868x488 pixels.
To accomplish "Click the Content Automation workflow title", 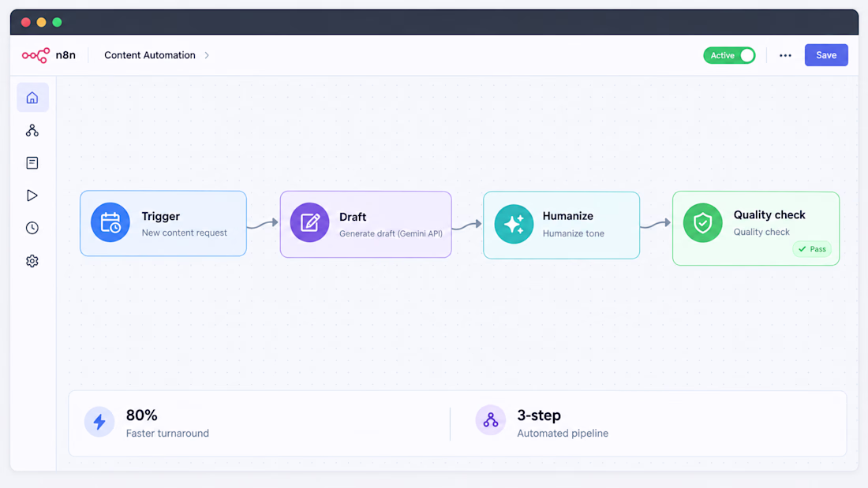I will 150,55.
